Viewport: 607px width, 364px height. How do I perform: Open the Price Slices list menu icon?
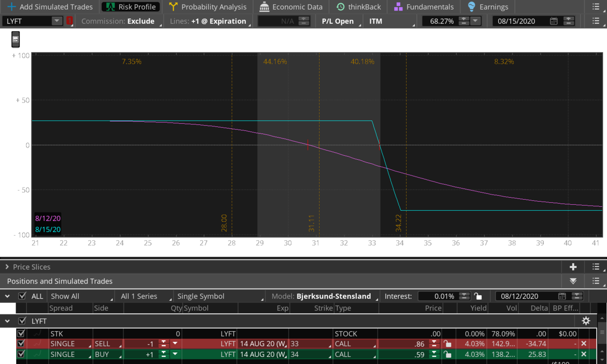pyautogui.click(x=595, y=267)
